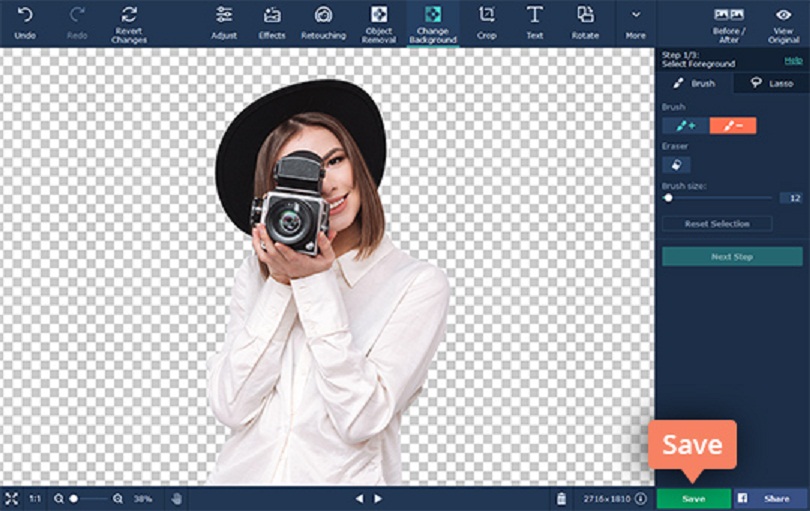The height and width of the screenshot is (511, 810).
Task: Click the Rotate tool icon
Action: pos(585,15)
